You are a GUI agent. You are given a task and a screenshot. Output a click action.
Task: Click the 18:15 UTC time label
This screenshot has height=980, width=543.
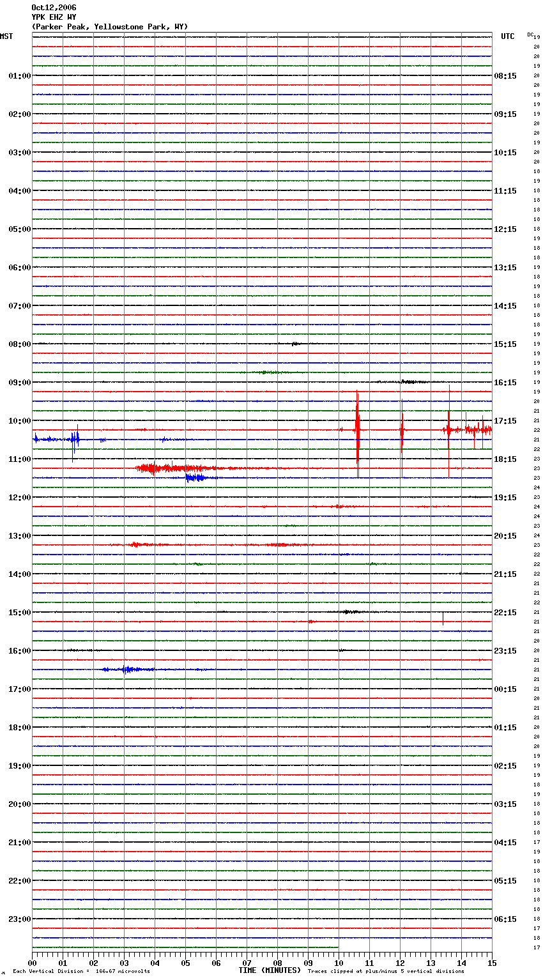point(505,459)
